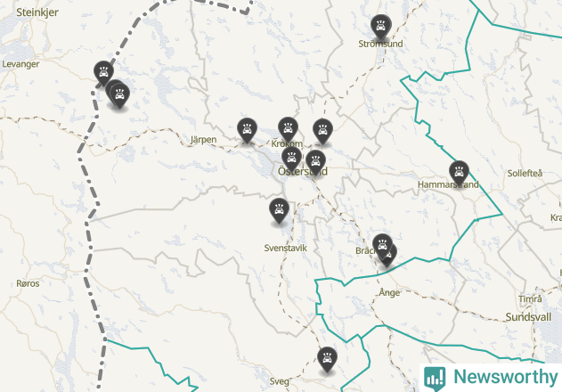
Task: Click the Ånge town label
Action: pos(389,292)
